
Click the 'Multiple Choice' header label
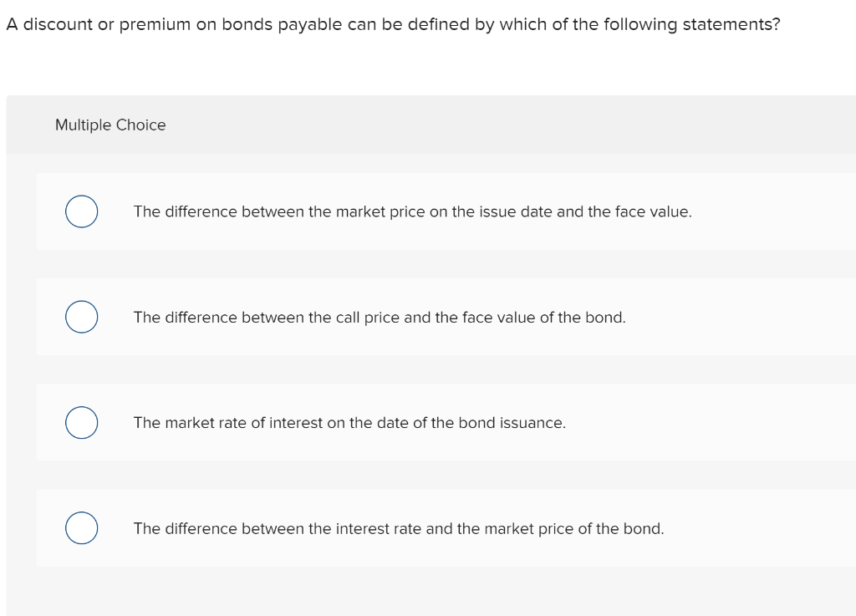110,125
